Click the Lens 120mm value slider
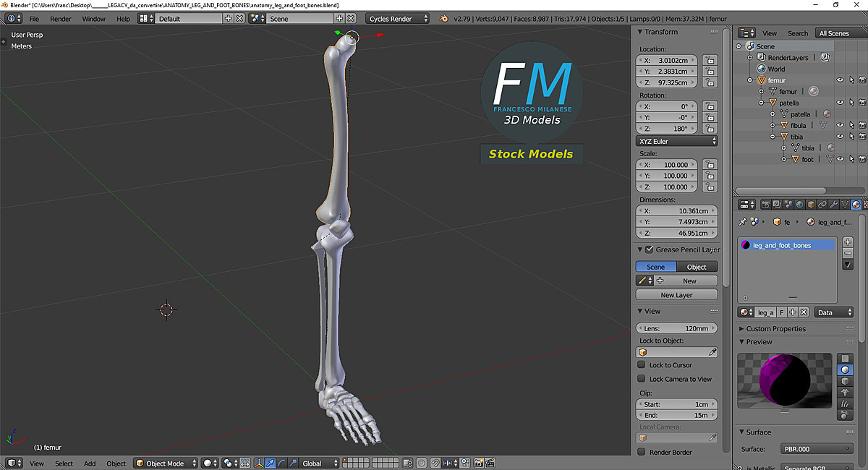The height and width of the screenshot is (470, 868). [676, 328]
